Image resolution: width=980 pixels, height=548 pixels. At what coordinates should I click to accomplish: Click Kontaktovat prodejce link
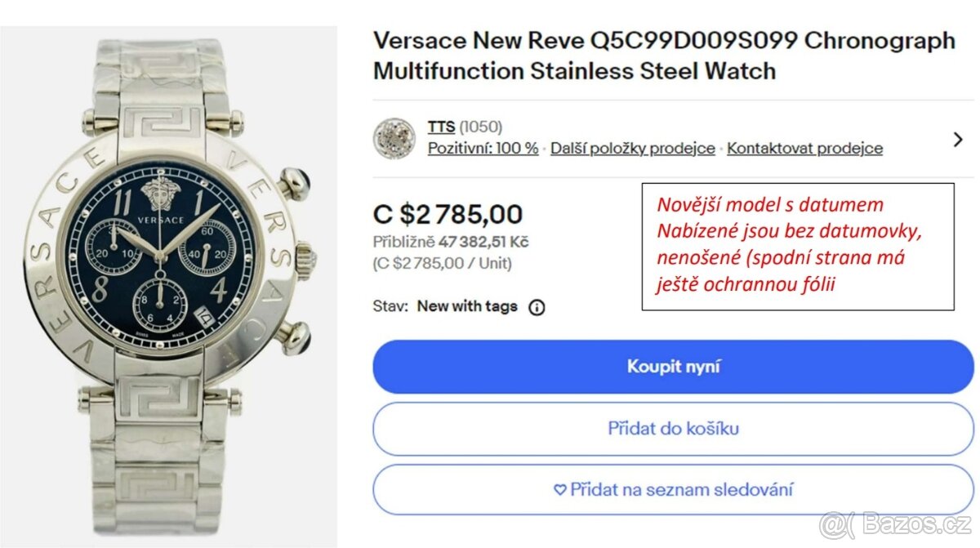804,149
